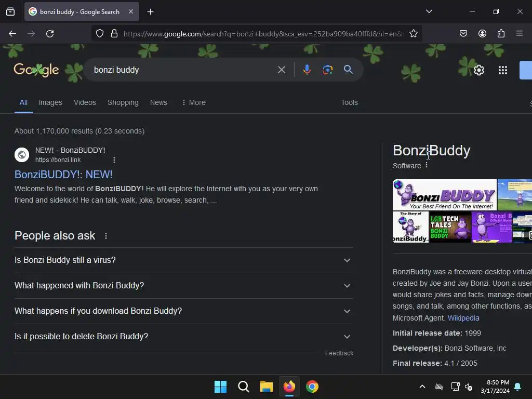
Task: Click the address bar URL
Action: pyautogui.click(x=263, y=34)
